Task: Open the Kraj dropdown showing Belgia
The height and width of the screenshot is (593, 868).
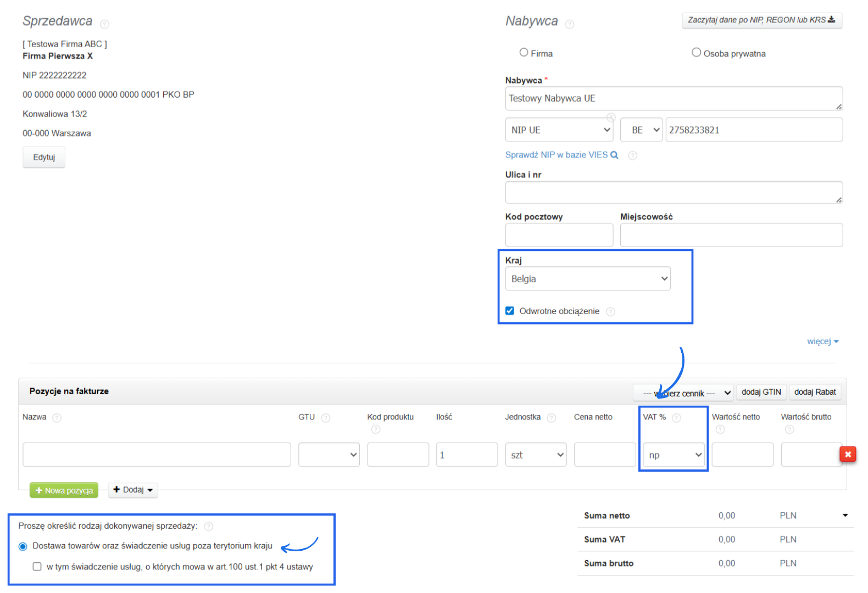Action: [587, 279]
